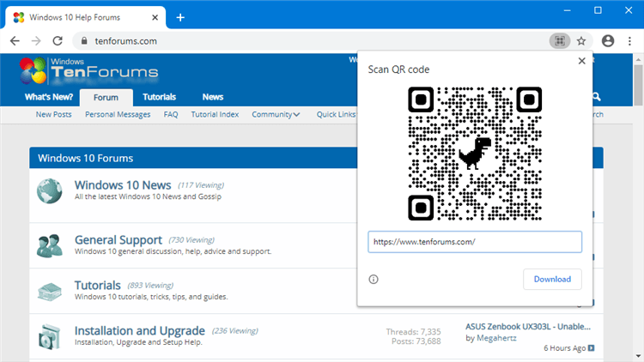
Task: Switch to the Tutorials tab
Action: click(160, 97)
